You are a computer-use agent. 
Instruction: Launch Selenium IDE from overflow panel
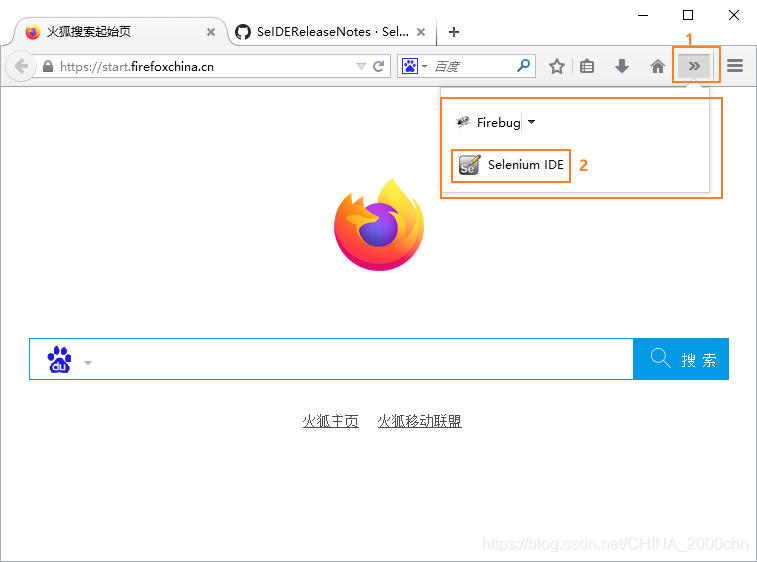511,166
